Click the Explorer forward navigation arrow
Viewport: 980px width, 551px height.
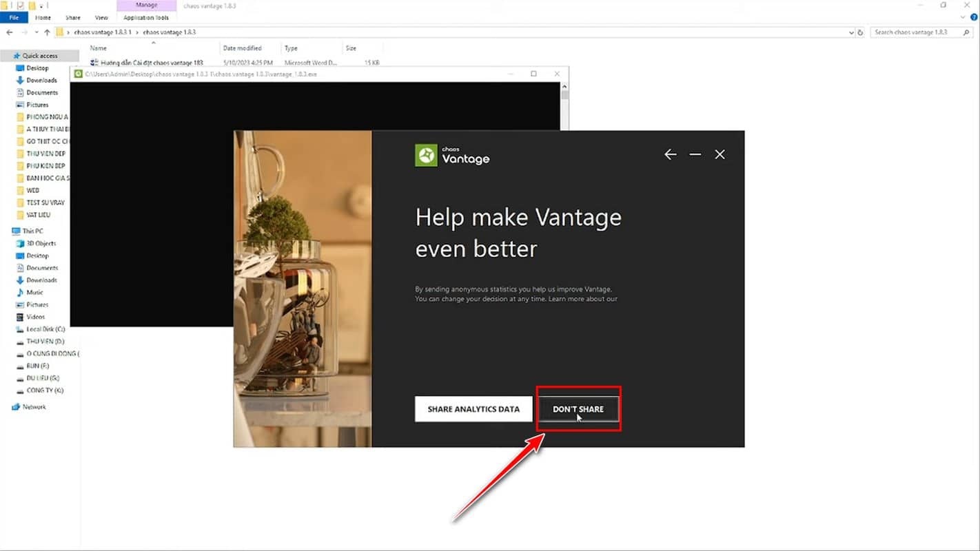click(24, 32)
